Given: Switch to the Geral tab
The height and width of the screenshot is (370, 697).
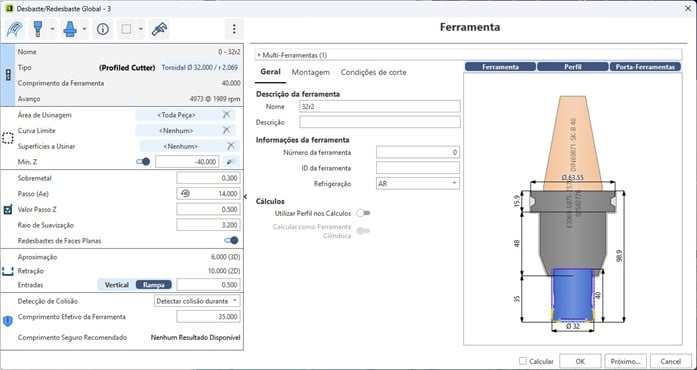Looking at the screenshot, I should click(270, 72).
